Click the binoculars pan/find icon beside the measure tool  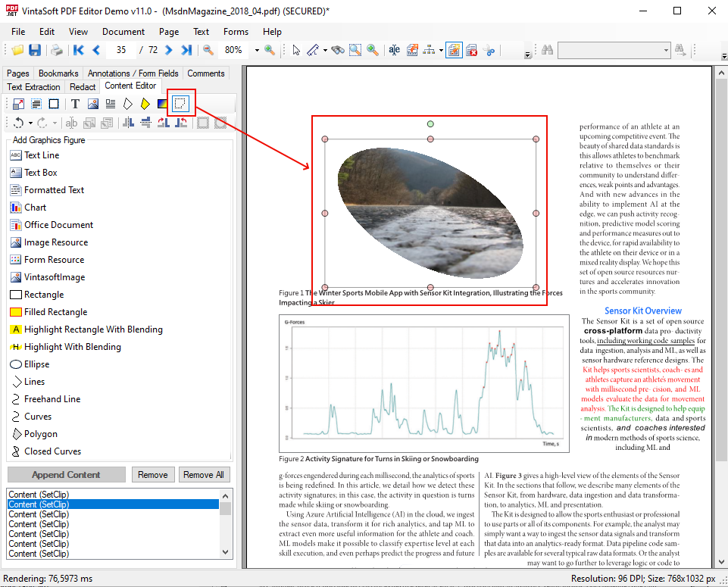pyautogui.click(x=338, y=50)
